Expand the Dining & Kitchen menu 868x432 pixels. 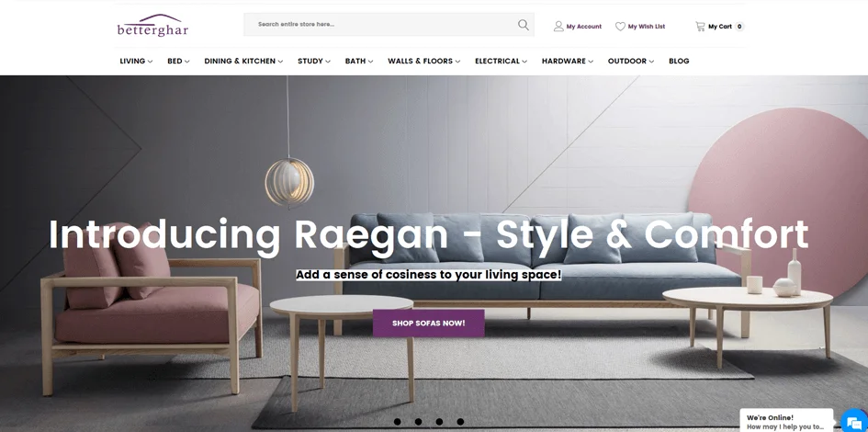tap(243, 61)
